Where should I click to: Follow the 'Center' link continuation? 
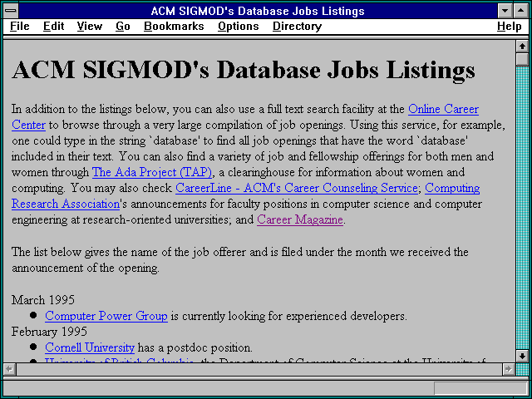pyautogui.click(x=28, y=125)
